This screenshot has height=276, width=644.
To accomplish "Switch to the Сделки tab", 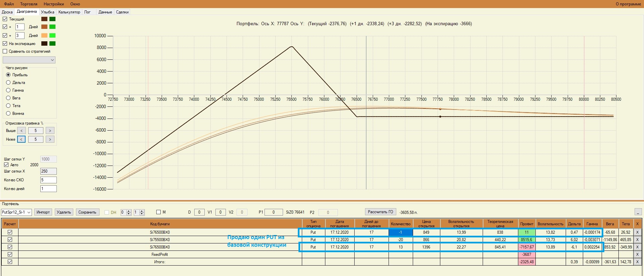I will pyautogui.click(x=122, y=12).
